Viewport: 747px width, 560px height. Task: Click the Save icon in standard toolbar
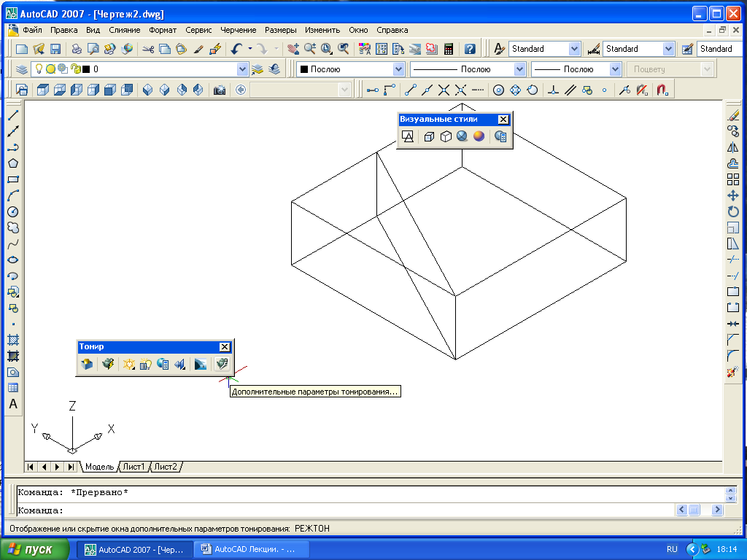55,49
